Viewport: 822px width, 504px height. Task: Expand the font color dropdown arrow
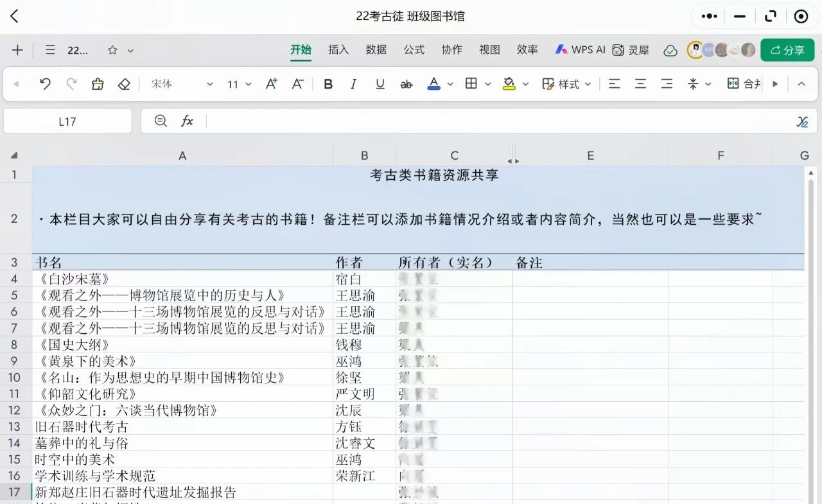click(450, 84)
